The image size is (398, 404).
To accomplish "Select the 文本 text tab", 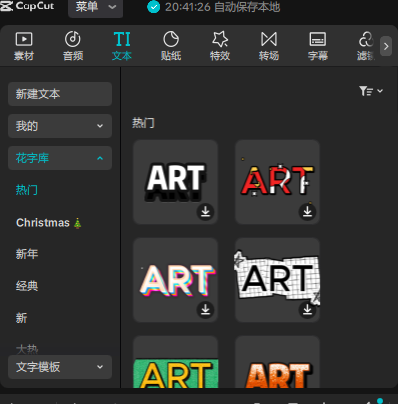I will click(x=122, y=46).
